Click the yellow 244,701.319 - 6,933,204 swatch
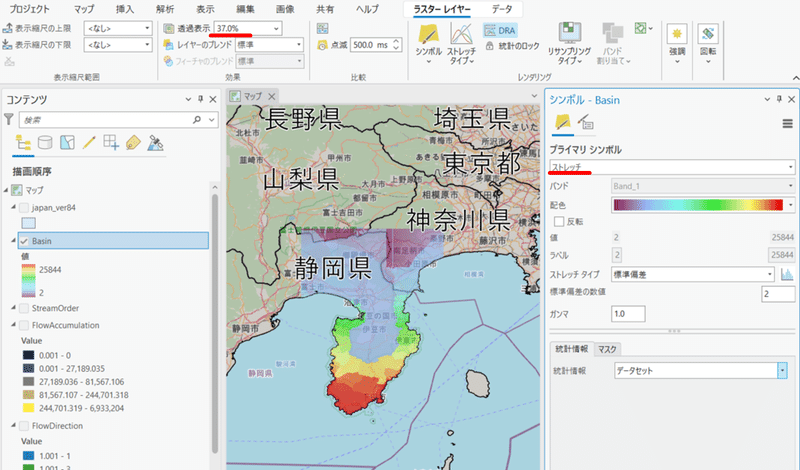Image resolution: width=800 pixels, height=470 pixels. pyautogui.click(x=29, y=408)
